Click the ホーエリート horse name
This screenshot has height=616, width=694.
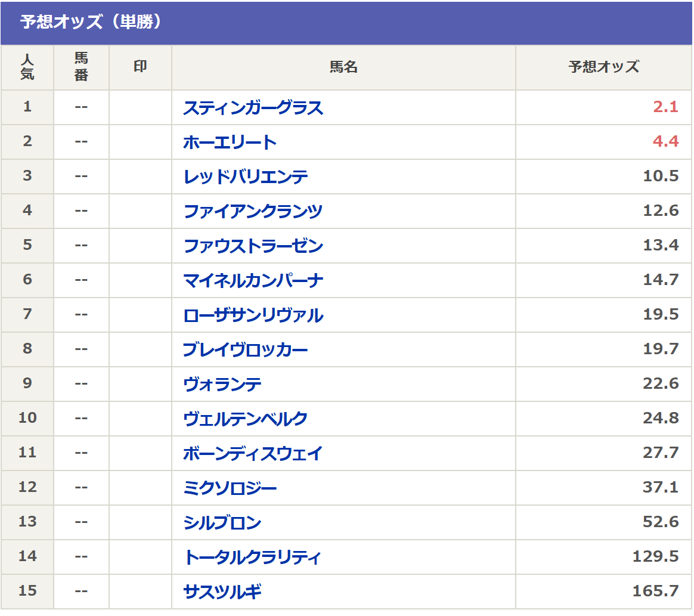[x=230, y=143]
